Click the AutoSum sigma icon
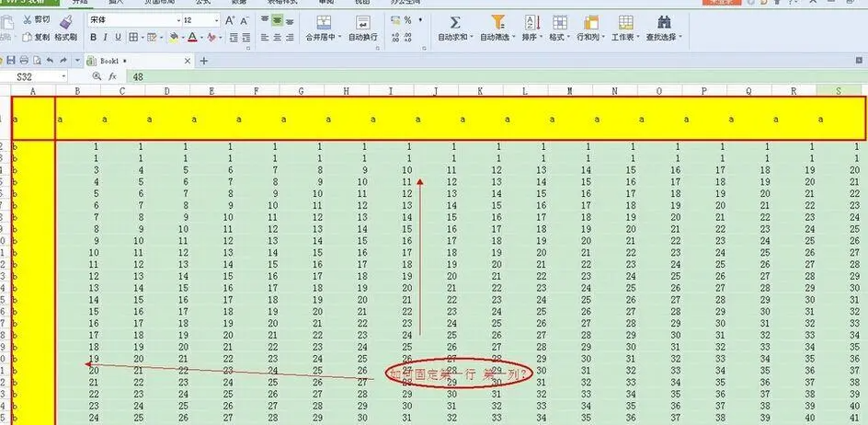 pos(455,22)
